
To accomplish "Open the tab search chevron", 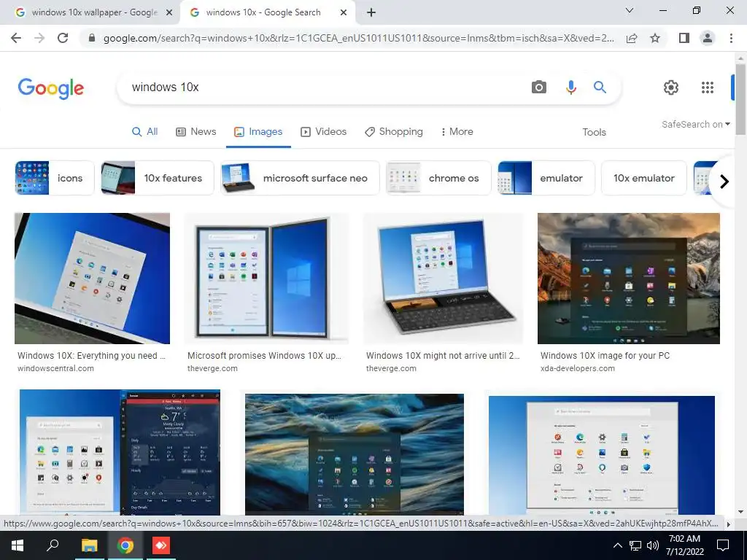I will [630, 10].
